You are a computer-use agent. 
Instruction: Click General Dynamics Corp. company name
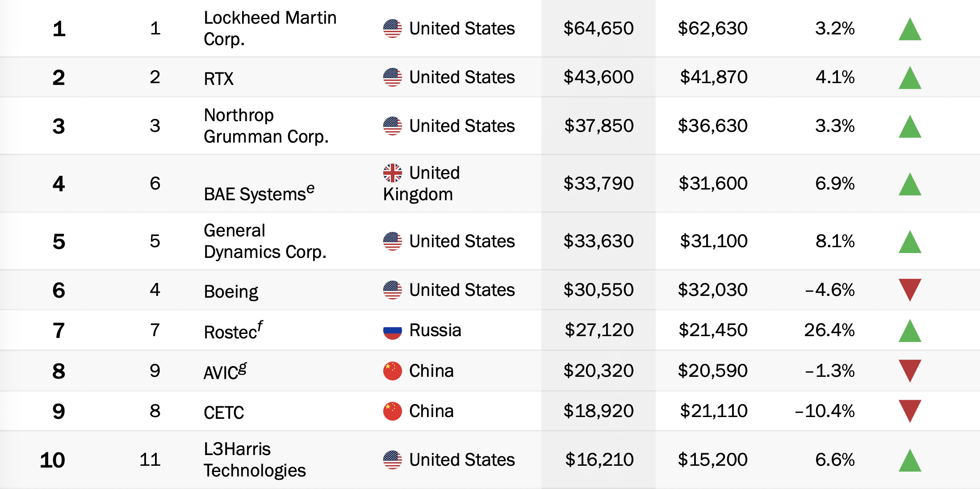tap(265, 241)
